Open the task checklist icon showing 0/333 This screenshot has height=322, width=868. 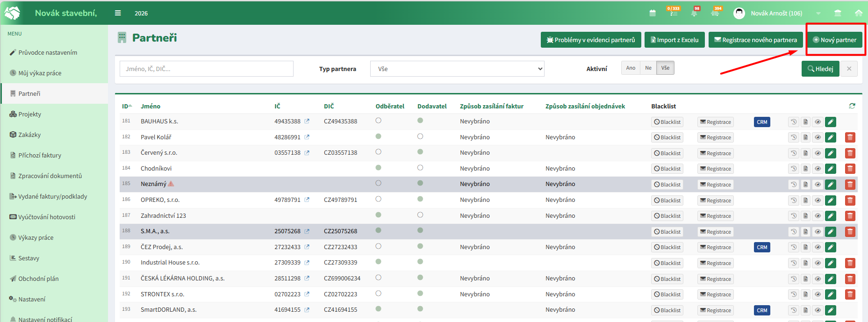pyautogui.click(x=674, y=12)
